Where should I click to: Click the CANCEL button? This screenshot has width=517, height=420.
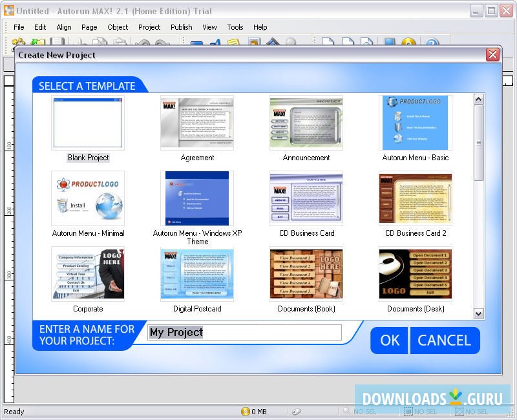click(445, 341)
